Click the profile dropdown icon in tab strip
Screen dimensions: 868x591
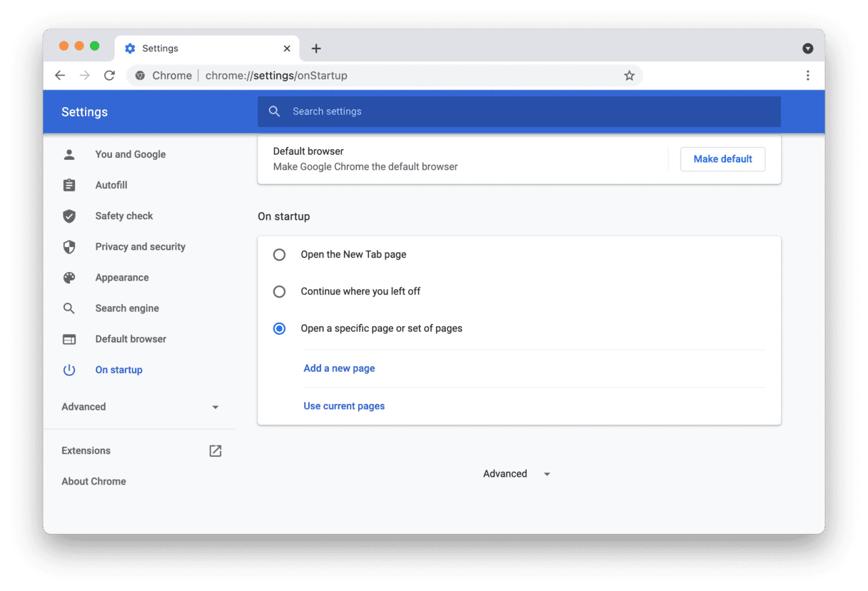(808, 49)
